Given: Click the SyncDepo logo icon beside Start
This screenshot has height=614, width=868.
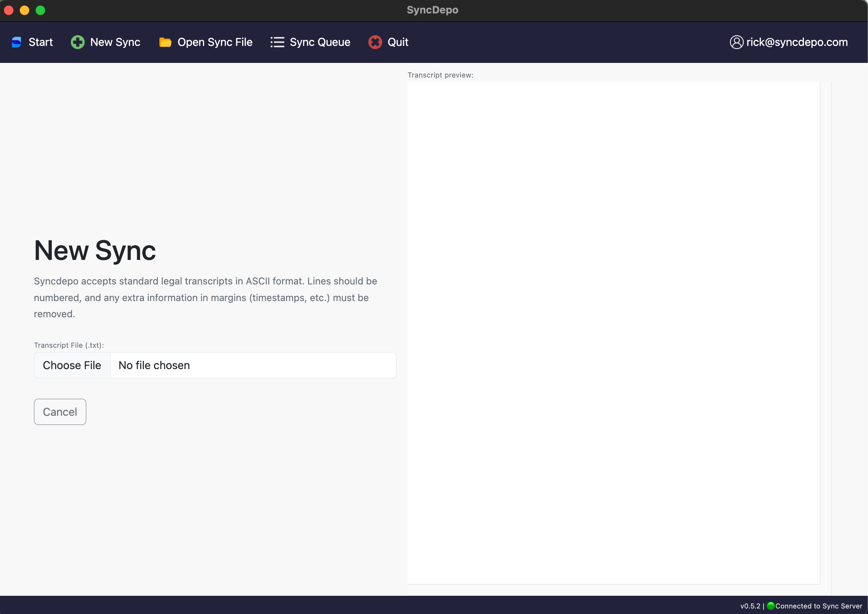Looking at the screenshot, I should pos(17,42).
